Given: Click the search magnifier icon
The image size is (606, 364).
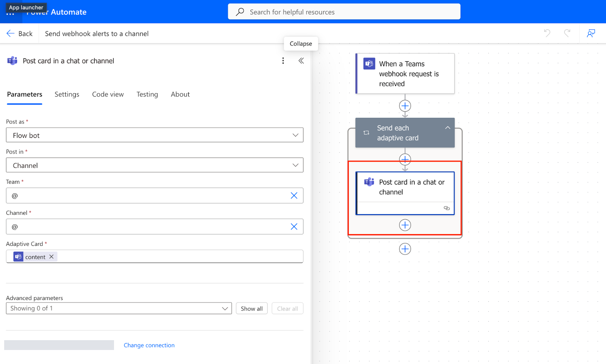Looking at the screenshot, I should (x=240, y=12).
